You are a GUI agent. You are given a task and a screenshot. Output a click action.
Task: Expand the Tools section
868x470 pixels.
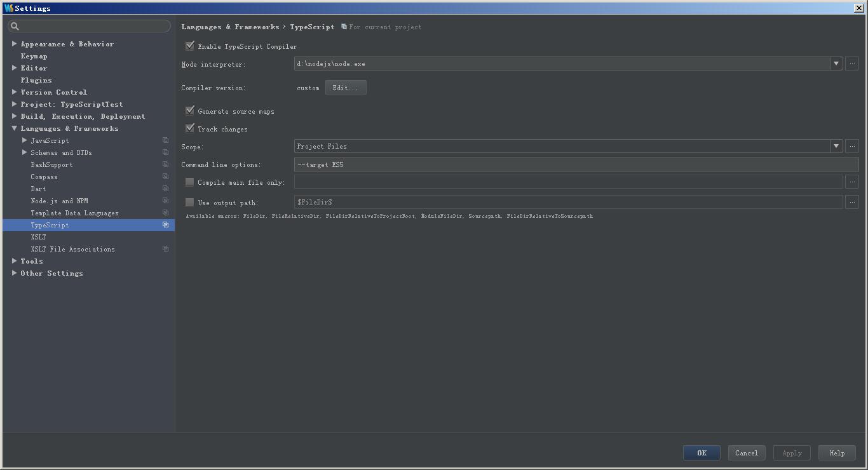click(14, 261)
